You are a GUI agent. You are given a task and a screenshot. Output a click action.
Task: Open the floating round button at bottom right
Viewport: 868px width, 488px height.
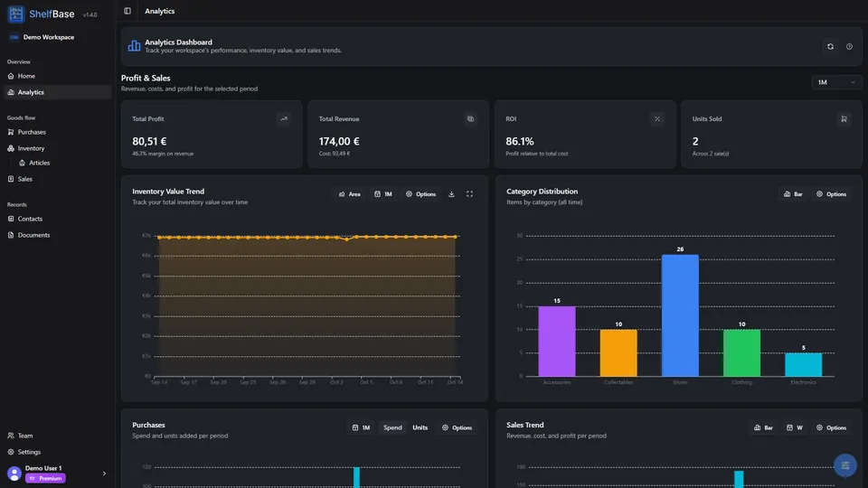point(844,465)
